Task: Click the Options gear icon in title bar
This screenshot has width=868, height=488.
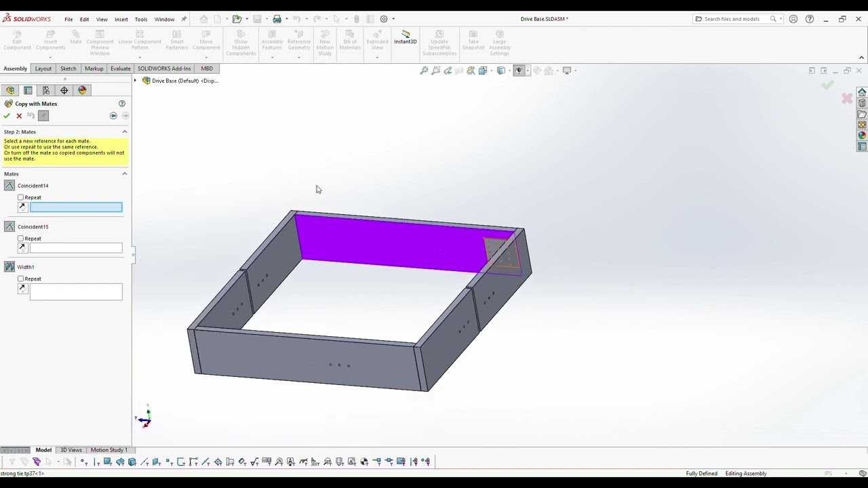Action: click(x=384, y=19)
